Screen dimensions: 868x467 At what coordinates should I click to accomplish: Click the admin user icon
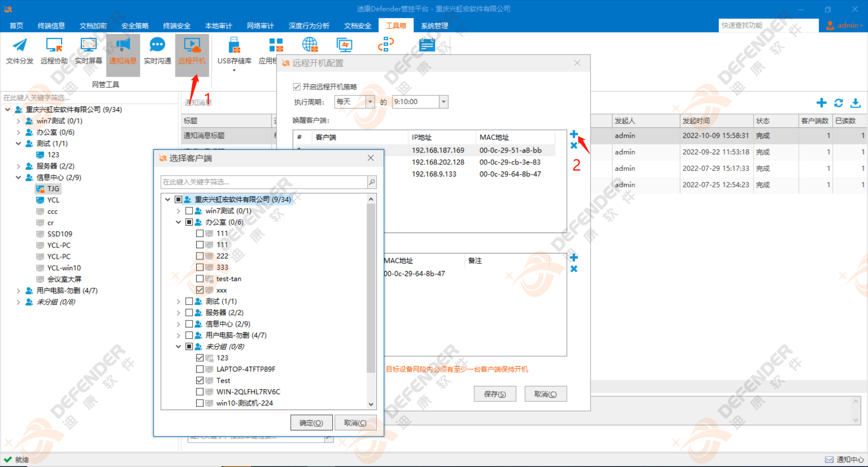[x=830, y=25]
